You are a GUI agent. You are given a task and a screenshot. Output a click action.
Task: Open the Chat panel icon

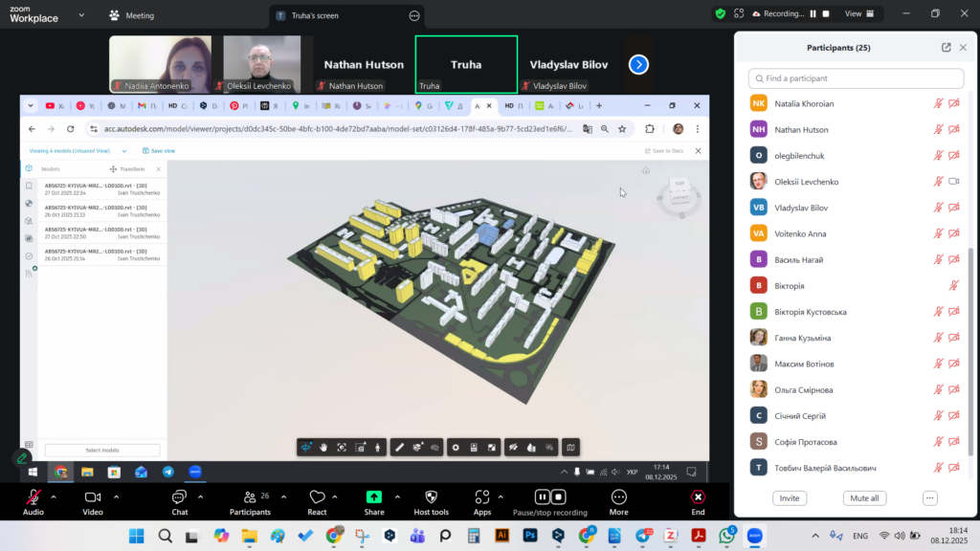(x=179, y=496)
